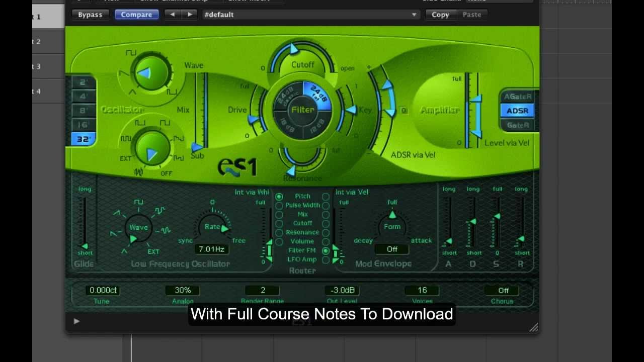Screen dimensions: 644x362
Task: Select the 16' octave button
Action: click(x=83, y=125)
